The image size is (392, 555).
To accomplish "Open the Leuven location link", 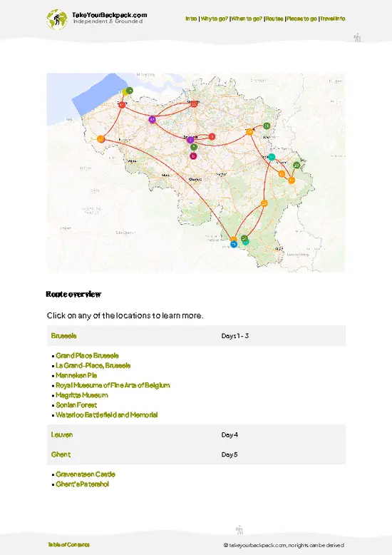I will tap(62, 434).
